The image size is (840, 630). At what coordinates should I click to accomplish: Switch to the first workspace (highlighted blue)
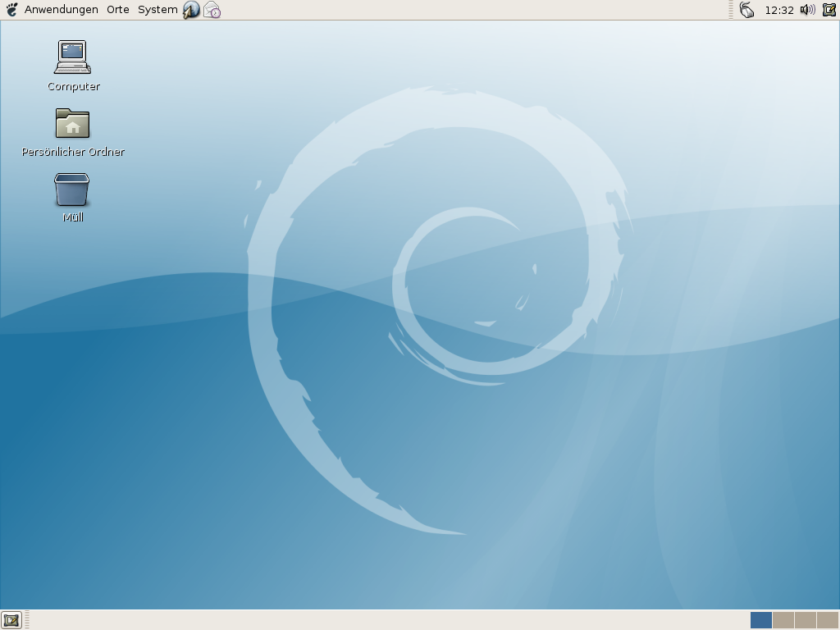tap(760, 620)
